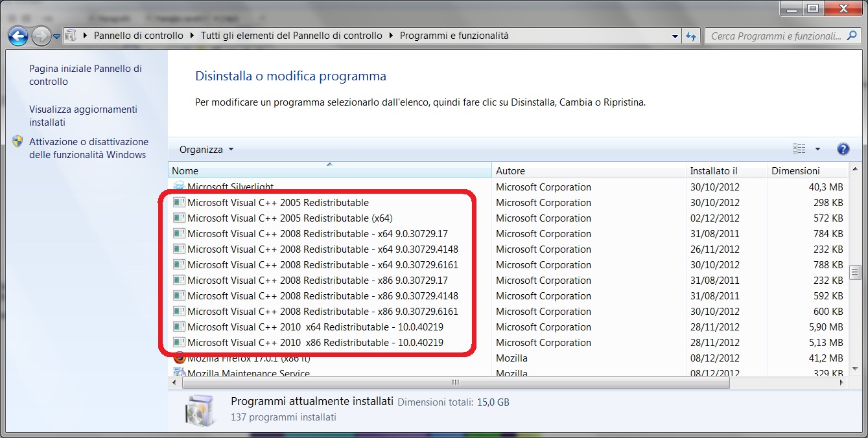Change the list view with the view icon
The height and width of the screenshot is (438, 868).
[799, 149]
